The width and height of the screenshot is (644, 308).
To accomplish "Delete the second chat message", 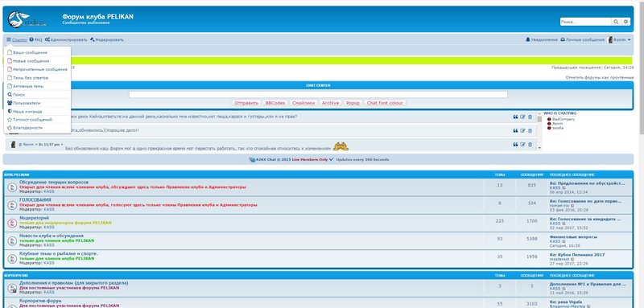I will pos(530,131).
